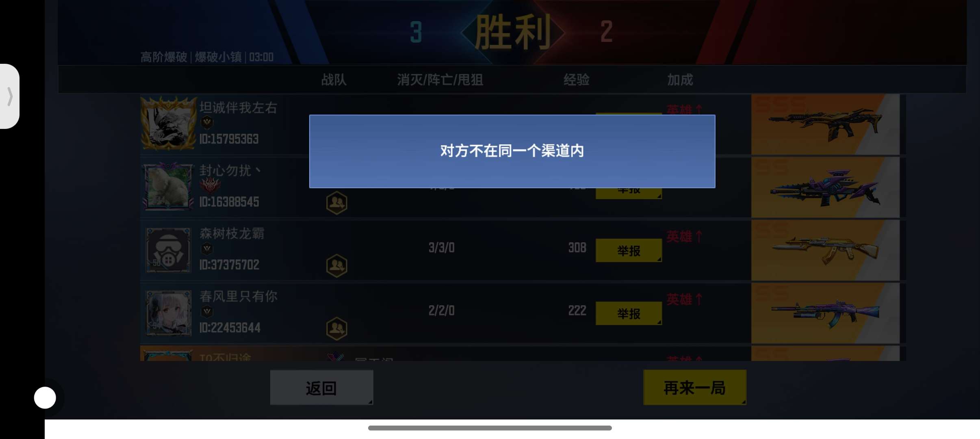Report player 森树枝龙霸 with 举报
Viewport: 980px width, 439px height.
click(629, 250)
